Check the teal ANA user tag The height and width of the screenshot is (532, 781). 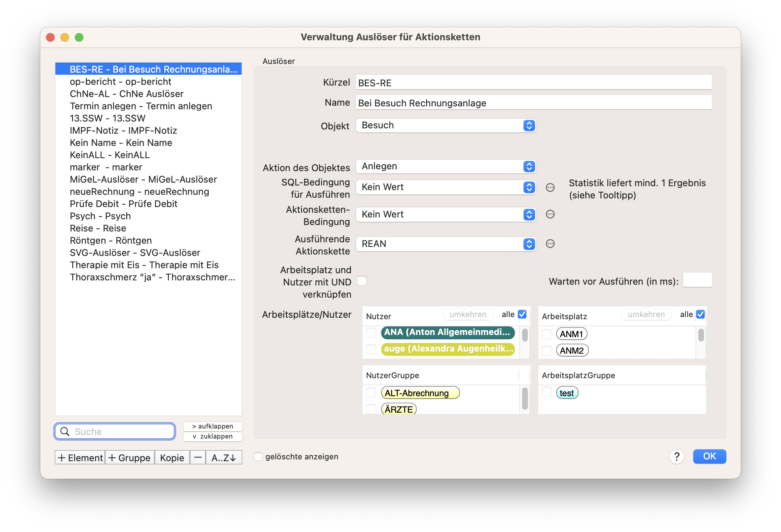(371, 332)
